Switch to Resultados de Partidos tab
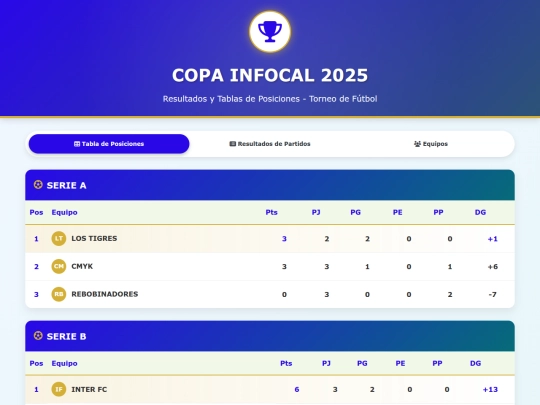This screenshot has height=405, width=540. point(270,144)
